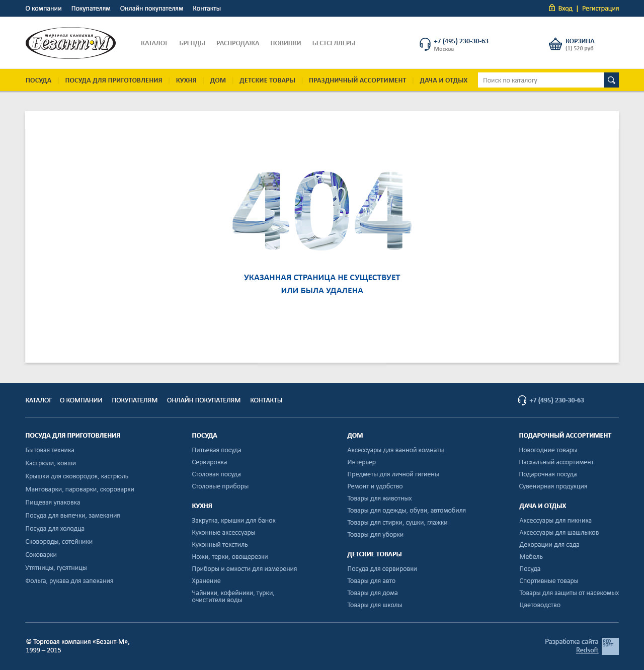
Task: Open the Регистрация link
Action: coord(601,9)
